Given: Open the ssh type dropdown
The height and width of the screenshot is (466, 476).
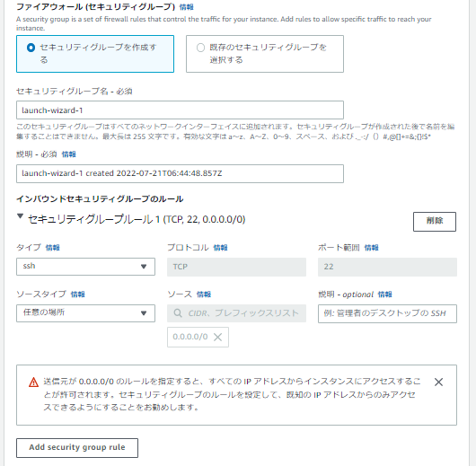Looking at the screenshot, I should point(85,267).
